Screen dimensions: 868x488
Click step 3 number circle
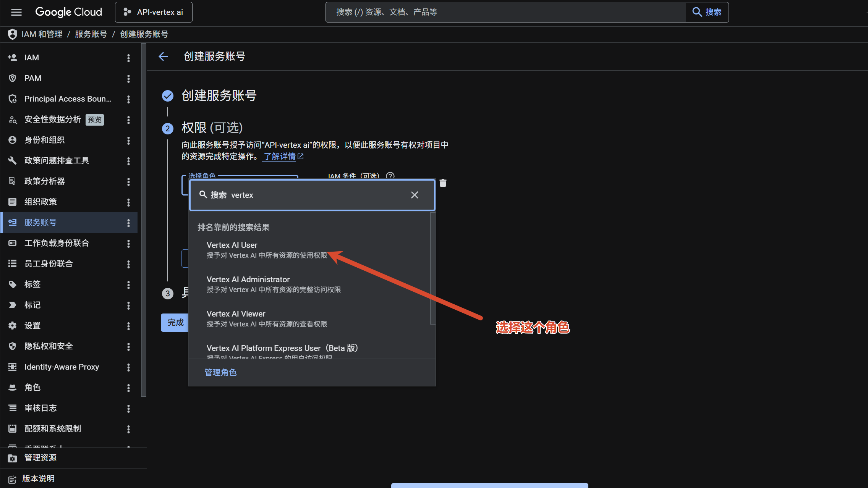click(x=168, y=294)
